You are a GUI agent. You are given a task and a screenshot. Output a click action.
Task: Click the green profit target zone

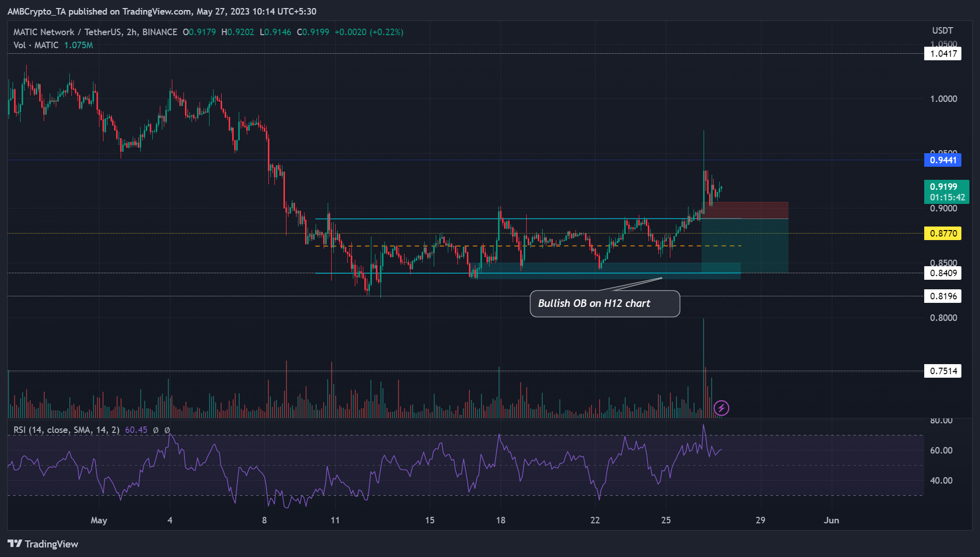point(745,246)
